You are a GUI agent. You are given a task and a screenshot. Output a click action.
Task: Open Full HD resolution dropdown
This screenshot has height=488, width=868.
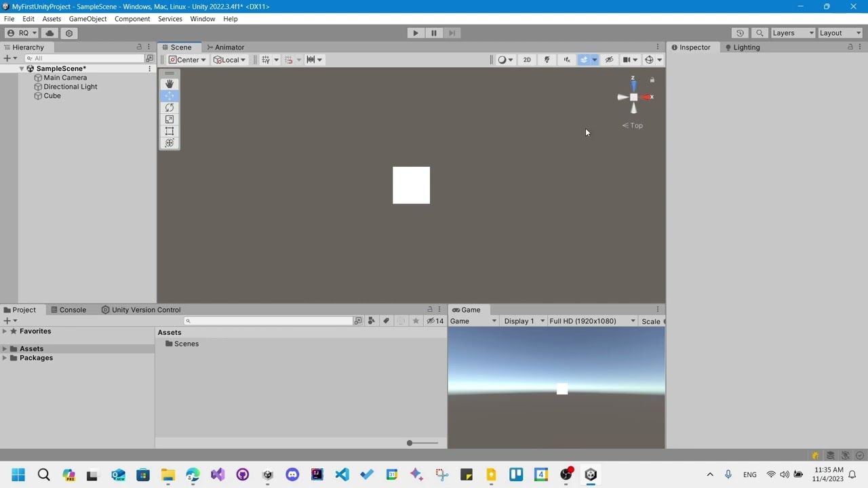point(592,321)
